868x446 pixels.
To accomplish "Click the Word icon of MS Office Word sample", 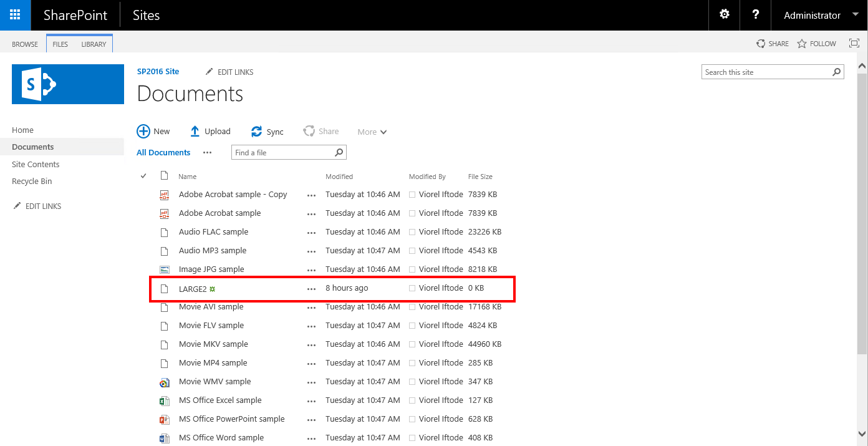I will 165,438.
